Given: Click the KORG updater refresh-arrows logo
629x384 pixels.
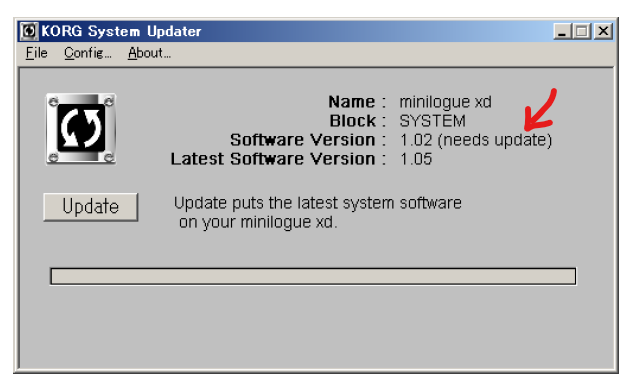Looking at the screenshot, I should click(x=81, y=128).
